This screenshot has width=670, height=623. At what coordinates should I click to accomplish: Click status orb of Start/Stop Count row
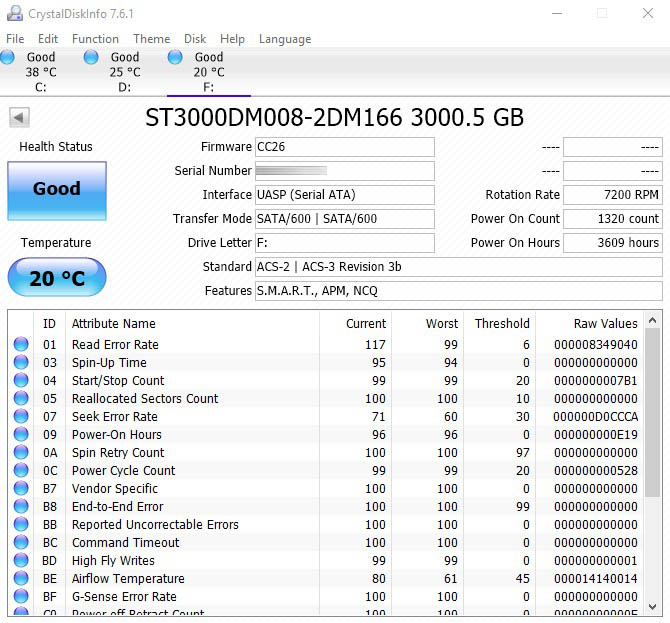point(21,380)
